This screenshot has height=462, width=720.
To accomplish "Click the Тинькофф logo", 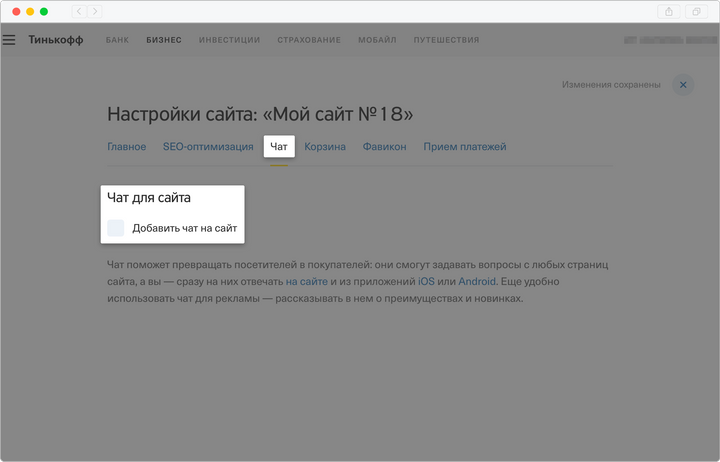I will coord(54,40).
